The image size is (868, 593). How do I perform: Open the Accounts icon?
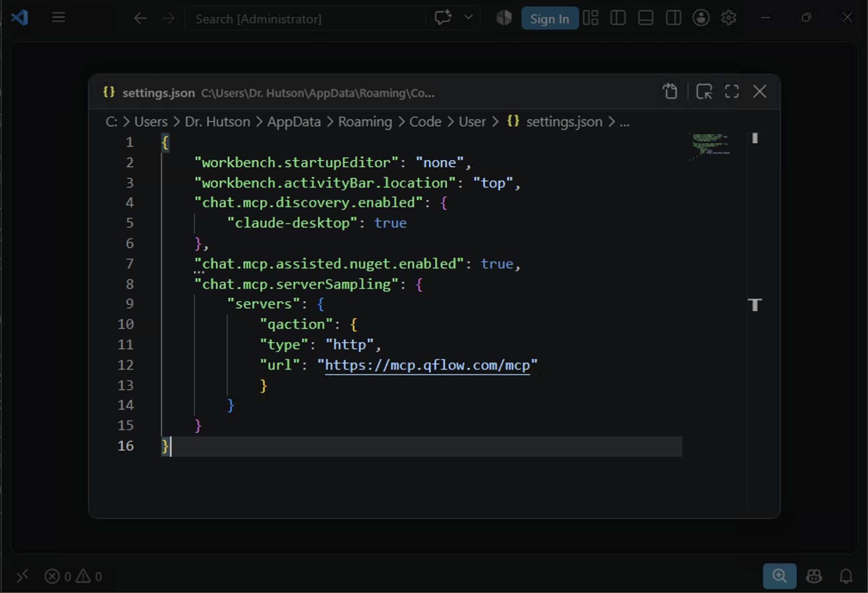pos(701,18)
